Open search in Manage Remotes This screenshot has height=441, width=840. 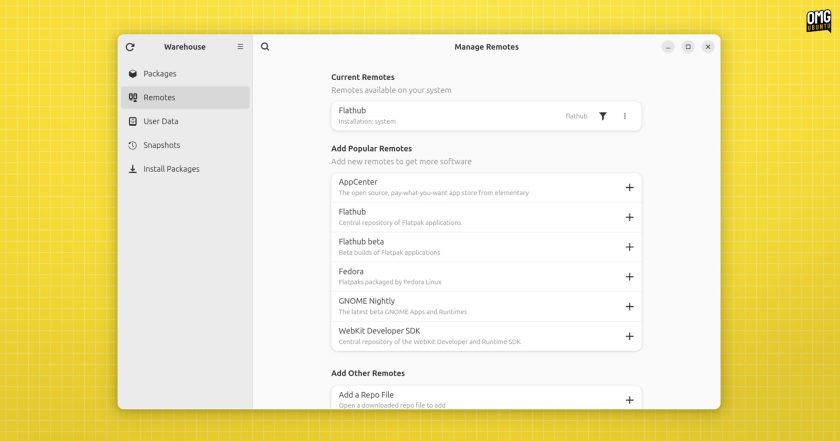[x=265, y=47]
